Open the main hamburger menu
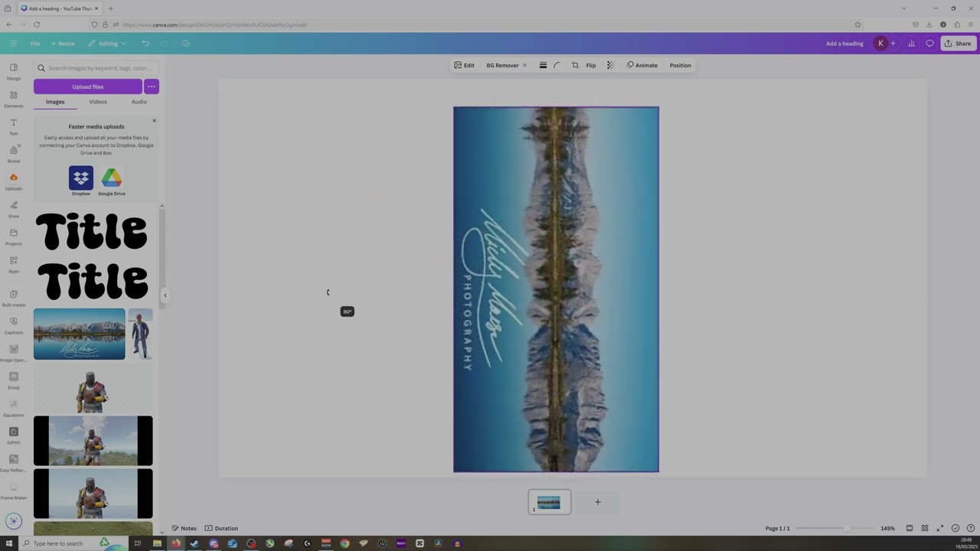Viewport: 980px width, 551px height. 13,44
